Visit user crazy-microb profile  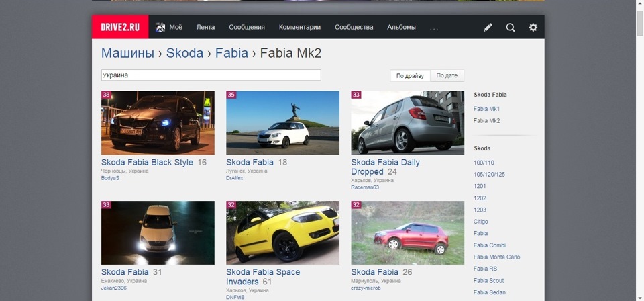coord(366,288)
